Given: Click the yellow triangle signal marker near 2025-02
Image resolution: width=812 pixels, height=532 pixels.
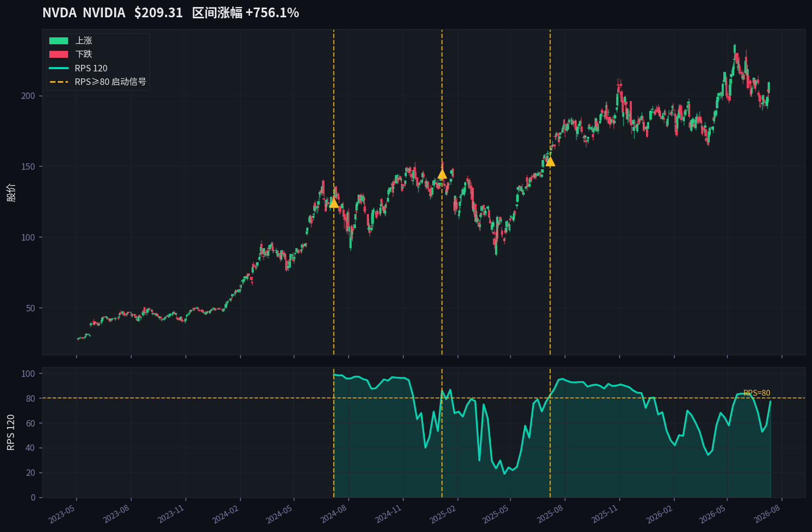Looking at the screenshot, I should click(x=442, y=174).
